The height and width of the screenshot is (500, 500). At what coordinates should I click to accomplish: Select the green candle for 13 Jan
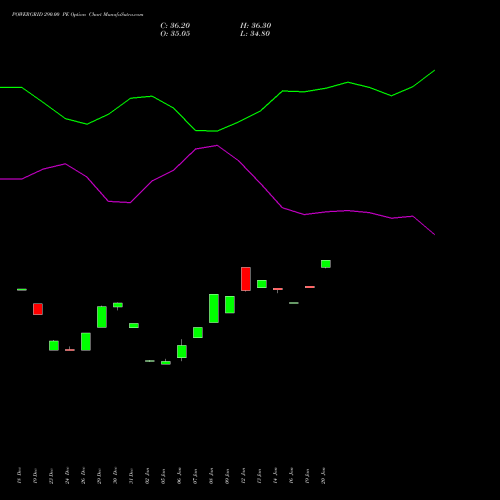pyautogui.click(x=262, y=284)
